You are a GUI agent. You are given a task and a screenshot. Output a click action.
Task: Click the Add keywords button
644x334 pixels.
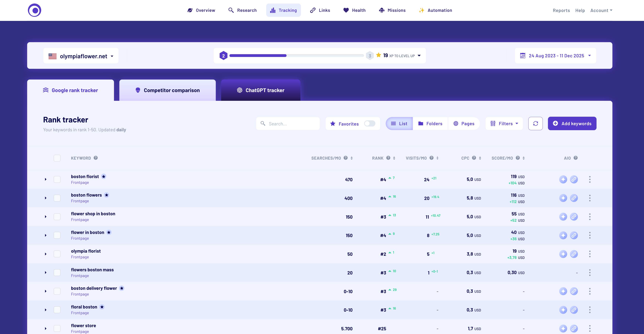[x=572, y=123]
